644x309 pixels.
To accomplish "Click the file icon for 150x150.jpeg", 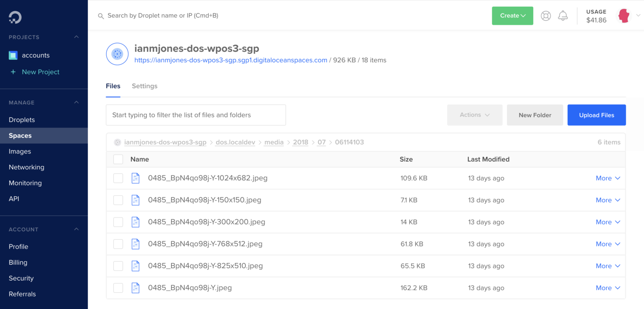I will tap(135, 200).
